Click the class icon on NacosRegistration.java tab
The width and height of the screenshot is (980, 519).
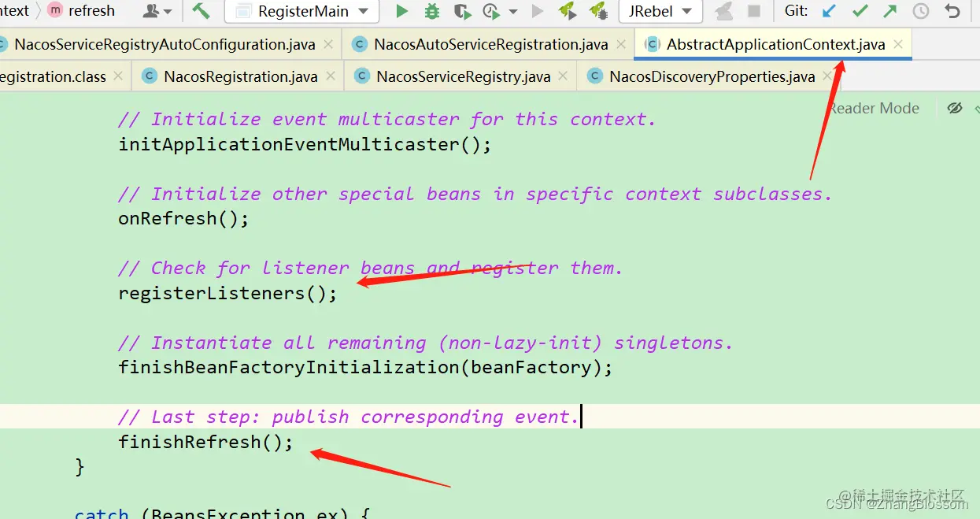[150, 76]
